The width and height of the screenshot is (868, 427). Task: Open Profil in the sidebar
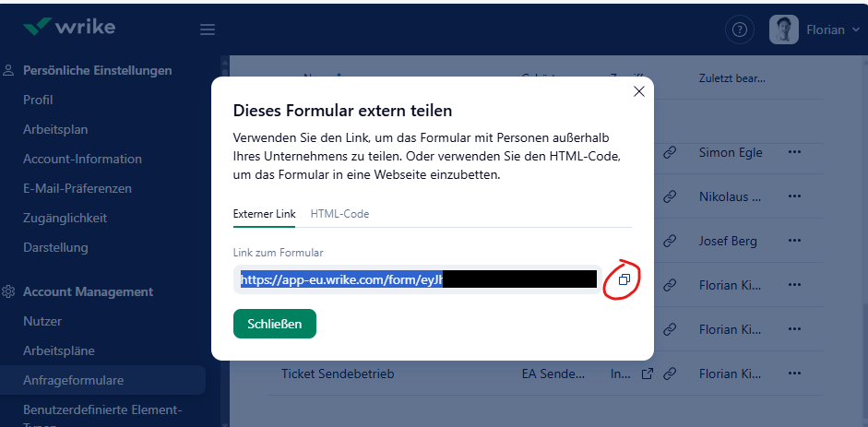(38, 100)
